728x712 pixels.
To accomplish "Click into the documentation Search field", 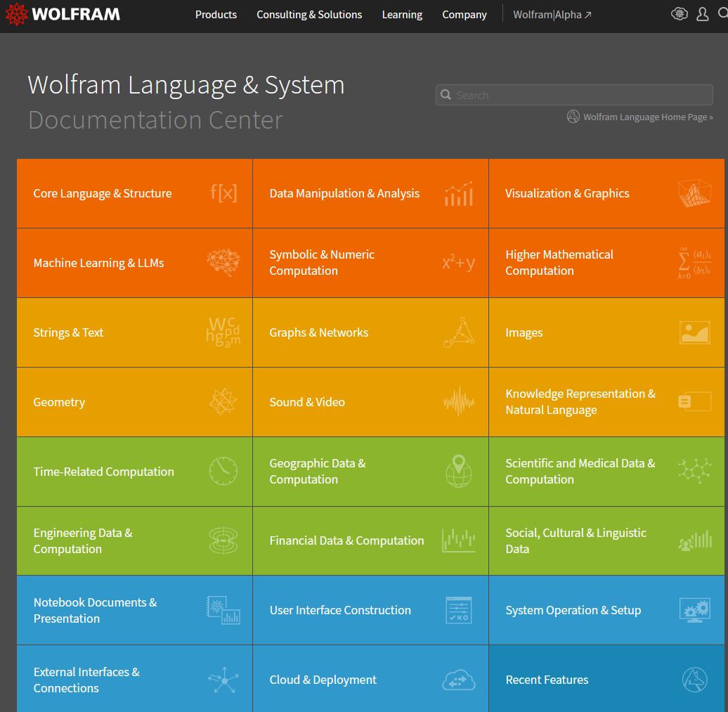I will (x=582, y=95).
